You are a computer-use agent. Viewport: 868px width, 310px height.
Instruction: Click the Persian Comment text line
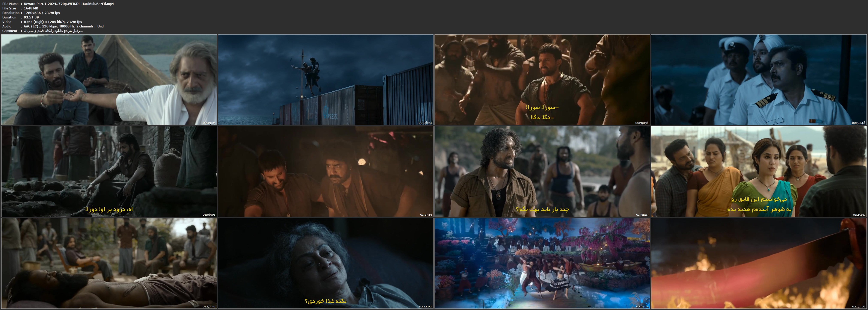tap(53, 31)
